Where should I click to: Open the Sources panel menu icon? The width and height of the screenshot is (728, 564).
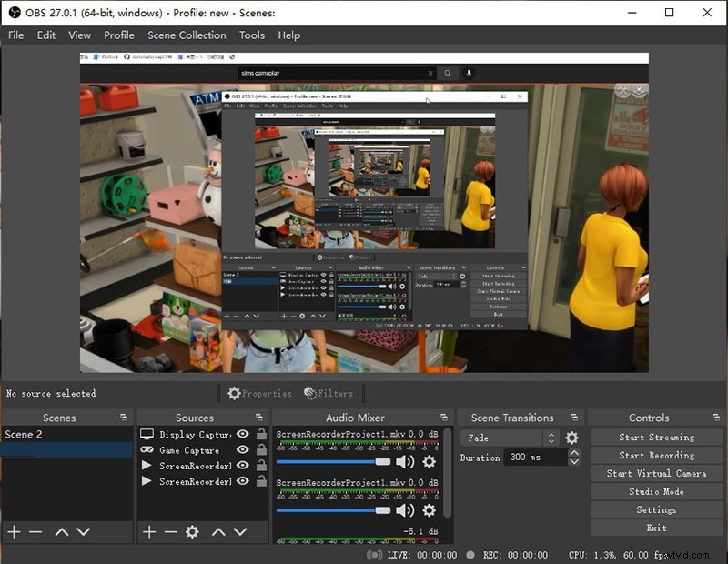pos(258,418)
